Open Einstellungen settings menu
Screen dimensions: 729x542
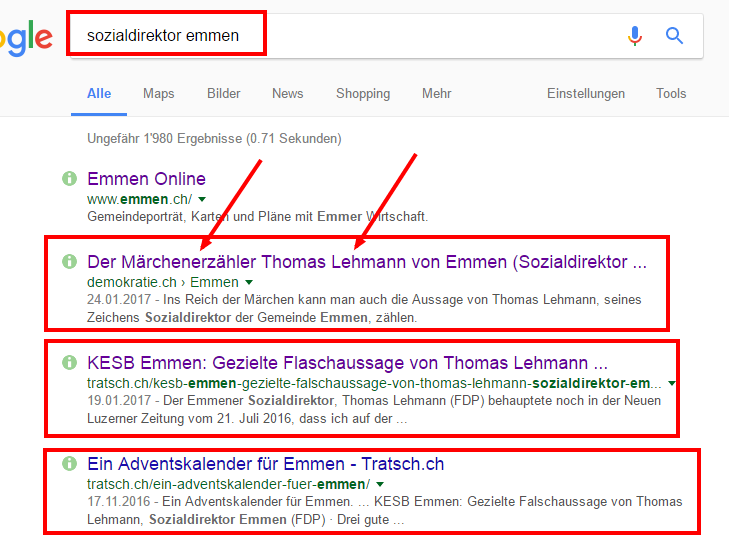pyautogui.click(x=586, y=93)
